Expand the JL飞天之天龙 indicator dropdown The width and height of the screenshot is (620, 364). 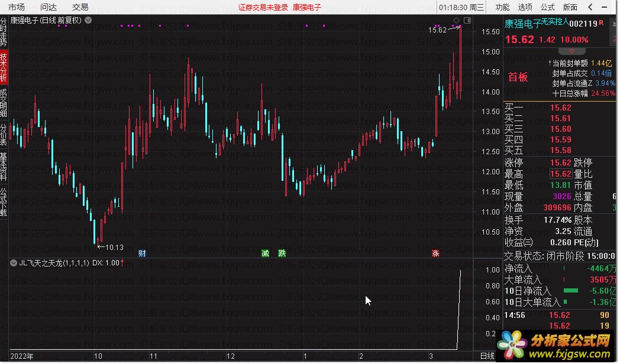coord(14,263)
